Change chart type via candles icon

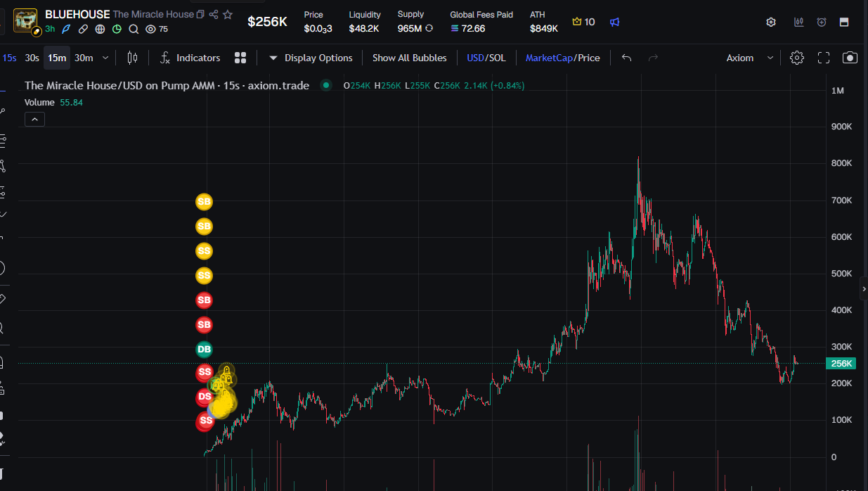pyautogui.click(x=132, y=58)
